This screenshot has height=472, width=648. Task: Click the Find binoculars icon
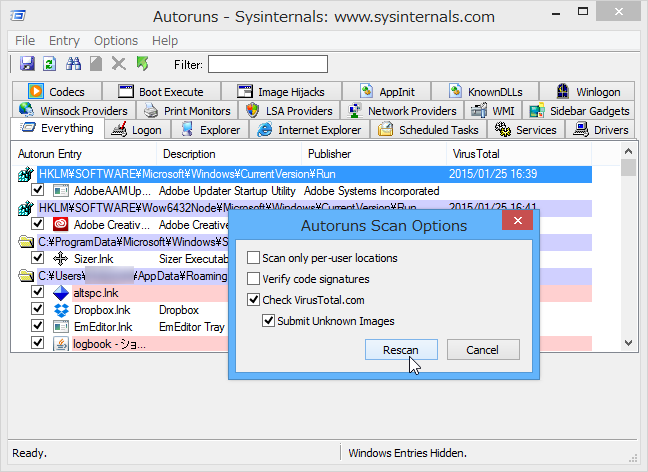74,64
